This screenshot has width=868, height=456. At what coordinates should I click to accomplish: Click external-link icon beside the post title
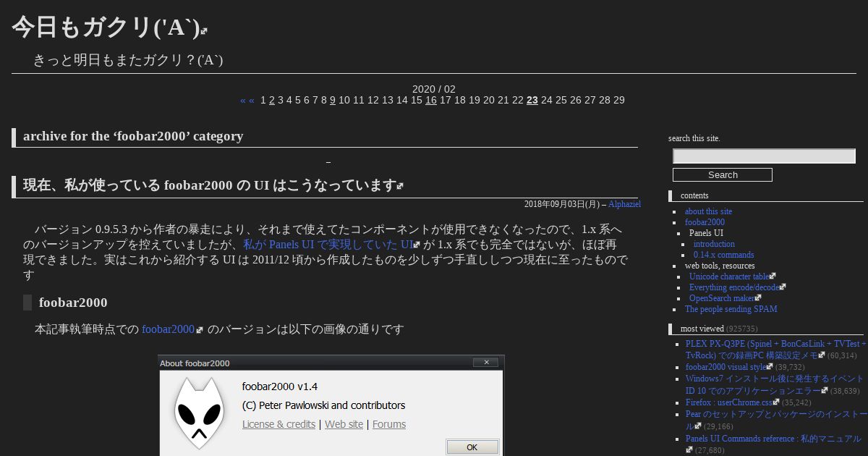point(400,186)
